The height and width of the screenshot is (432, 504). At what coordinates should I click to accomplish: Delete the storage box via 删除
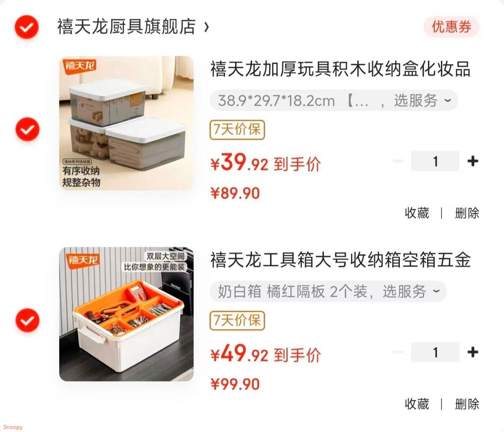point(467,213)
